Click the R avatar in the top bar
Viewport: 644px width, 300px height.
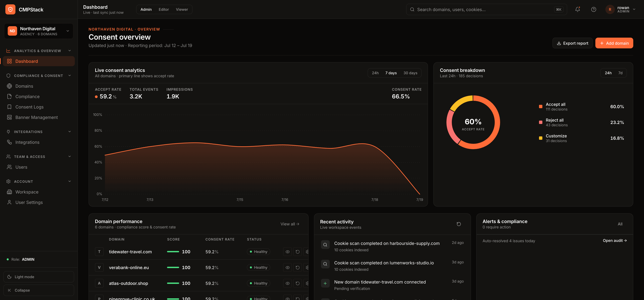(610, 10)
